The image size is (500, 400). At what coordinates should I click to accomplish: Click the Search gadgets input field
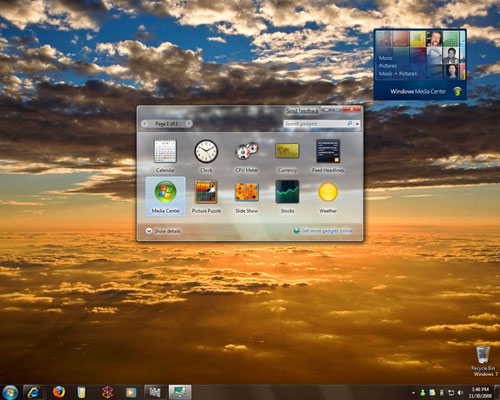point(315,124)
